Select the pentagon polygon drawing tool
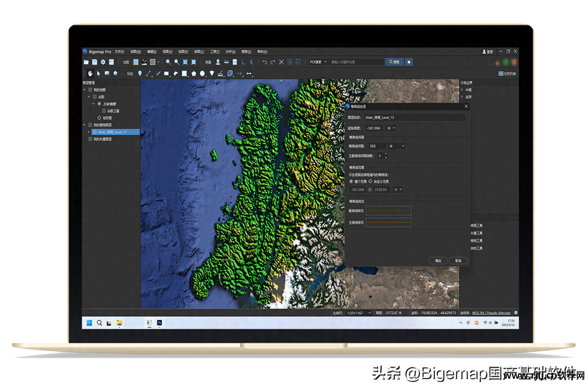The width and height of the screenshot is (588, 392). (194, 74)
